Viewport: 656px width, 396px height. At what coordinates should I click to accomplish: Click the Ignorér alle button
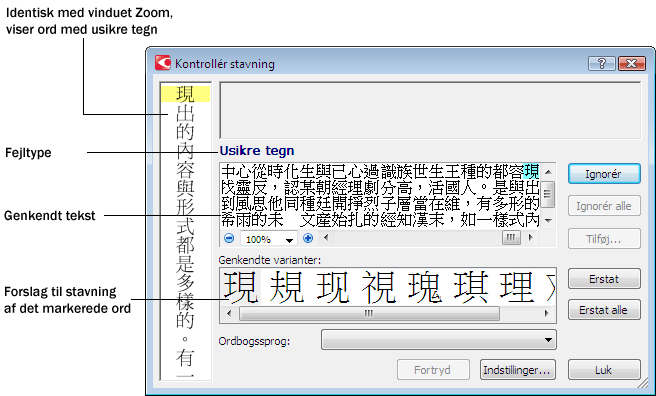click(x=604, y=206)
